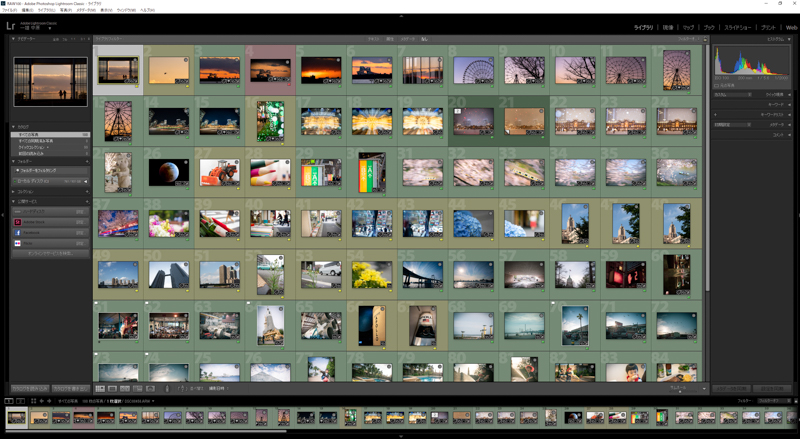The width and height of the screenshot is (800, 439).
Task: Select second monitor button 2 on filmstrip bar
Action: (21, 401)
